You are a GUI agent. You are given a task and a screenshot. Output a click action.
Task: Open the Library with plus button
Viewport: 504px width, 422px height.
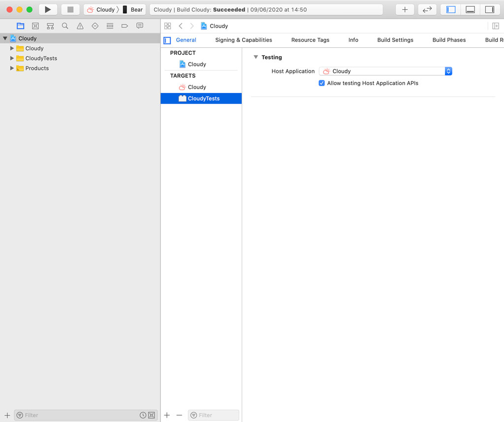(x=405, y=10)
